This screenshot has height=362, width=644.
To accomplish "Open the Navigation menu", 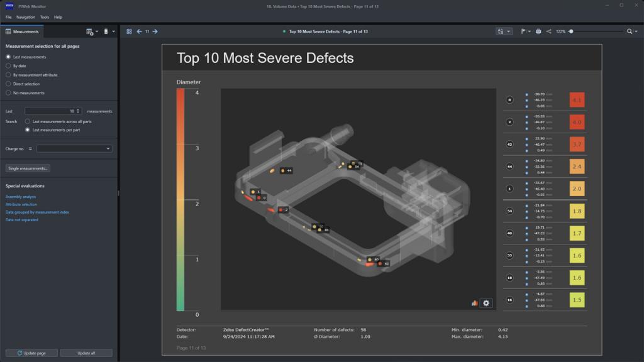I will click(25, 17).
